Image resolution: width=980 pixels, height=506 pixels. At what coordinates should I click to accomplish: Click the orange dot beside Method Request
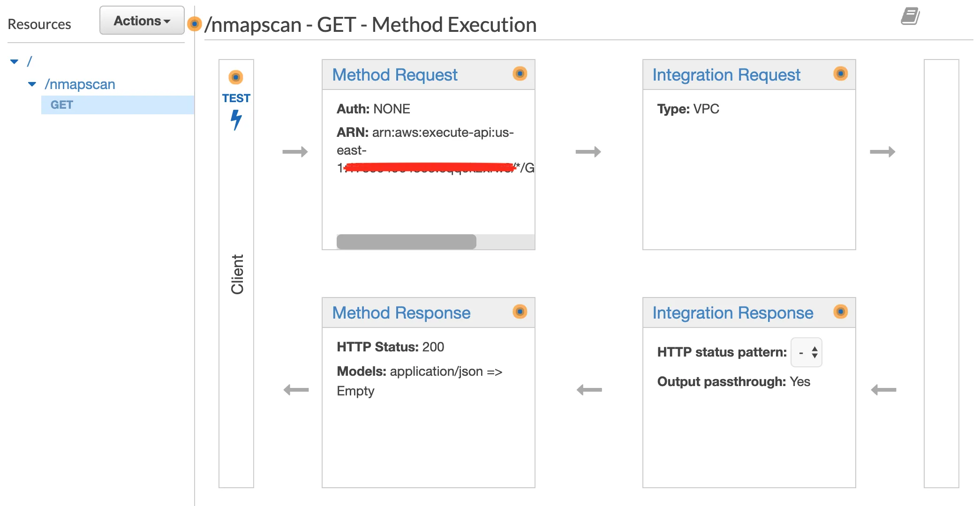click(x=520, y=74)
